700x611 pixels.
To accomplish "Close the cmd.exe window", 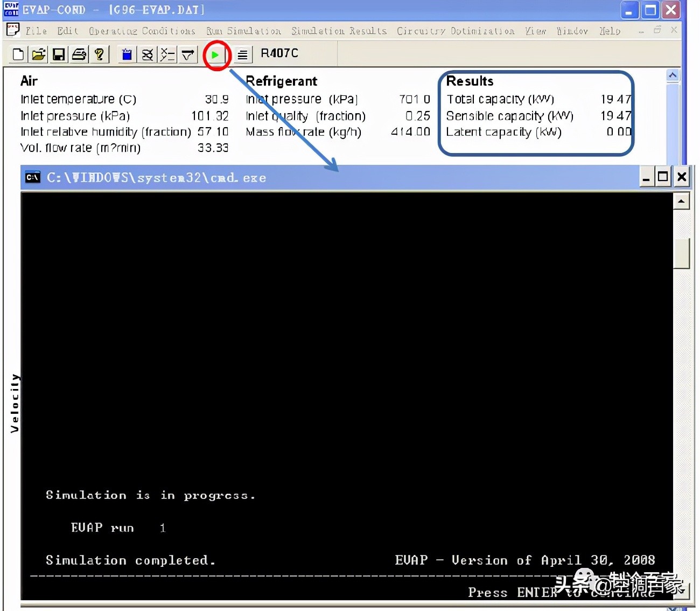I will click(x=682, y=177).
